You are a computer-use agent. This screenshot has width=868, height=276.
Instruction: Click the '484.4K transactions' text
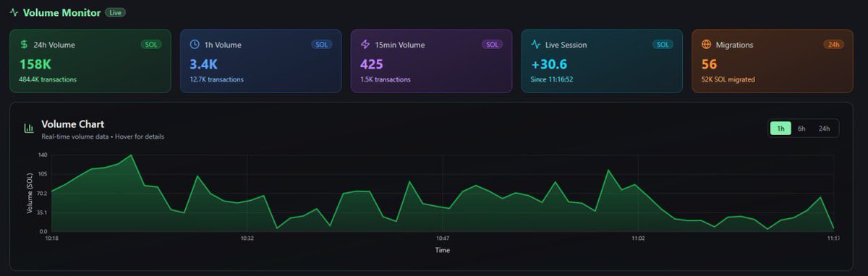[48, 79]
